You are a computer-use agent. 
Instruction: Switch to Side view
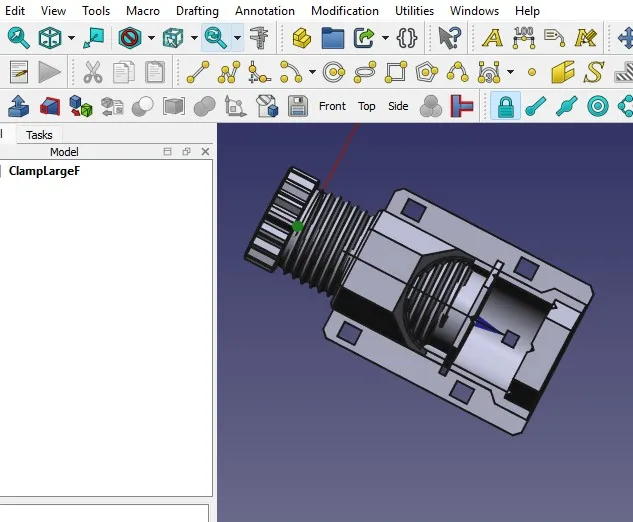tap(398, 106)
